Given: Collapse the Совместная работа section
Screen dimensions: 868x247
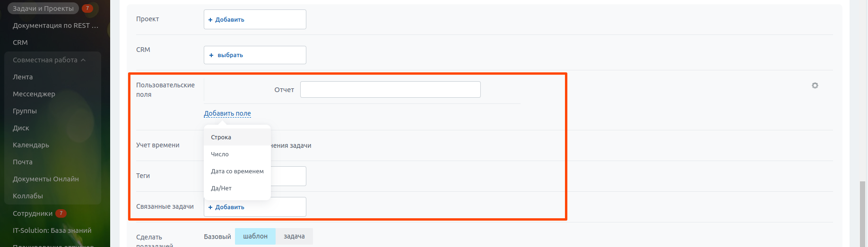Looking at the screenshot, I should pos(83,60).
